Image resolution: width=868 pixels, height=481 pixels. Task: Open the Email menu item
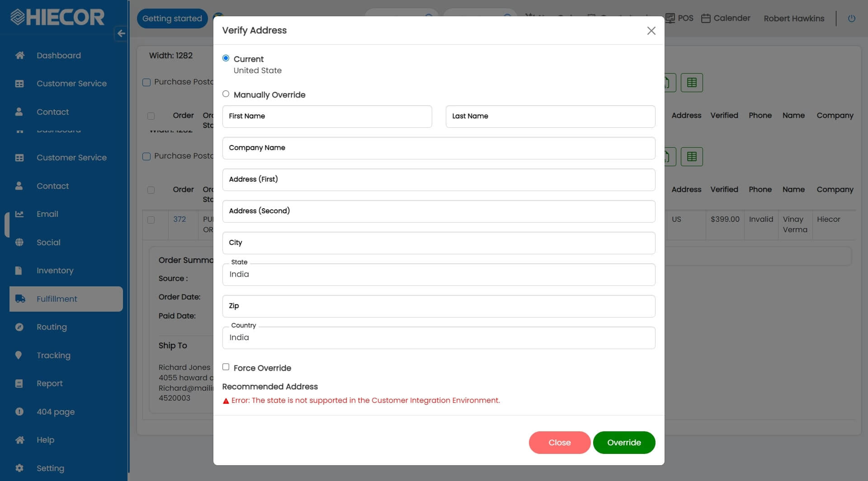(x=47, y=214)
